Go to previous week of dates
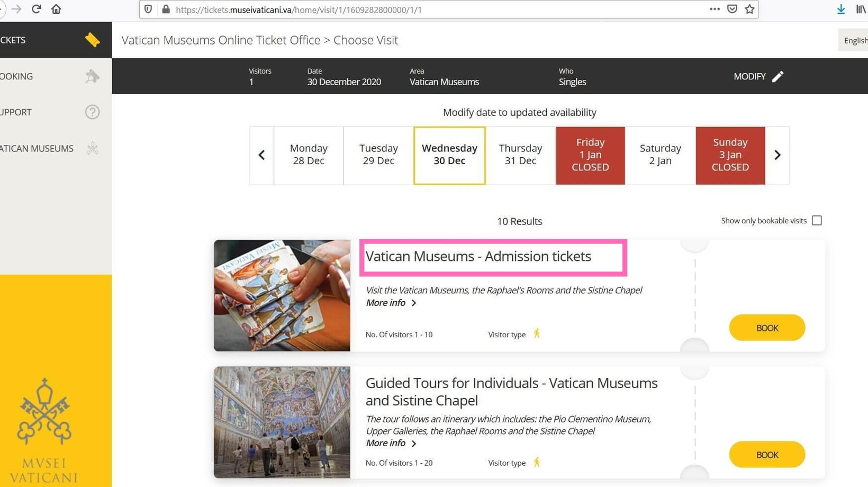This screenshot has height=487, width=868. pos(261,155)
